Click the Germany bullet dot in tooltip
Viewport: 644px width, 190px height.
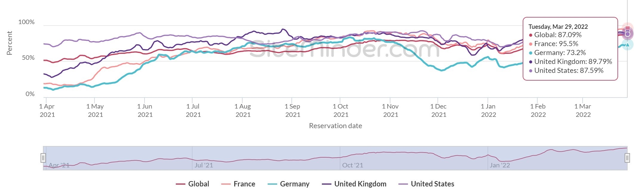coord(530,53)
